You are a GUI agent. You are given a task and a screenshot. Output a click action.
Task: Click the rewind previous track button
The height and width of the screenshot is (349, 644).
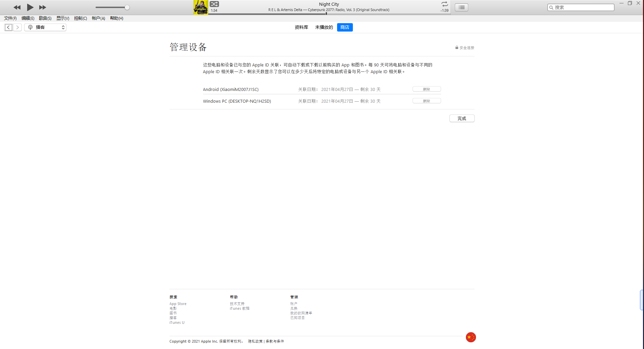coord(17,7)
